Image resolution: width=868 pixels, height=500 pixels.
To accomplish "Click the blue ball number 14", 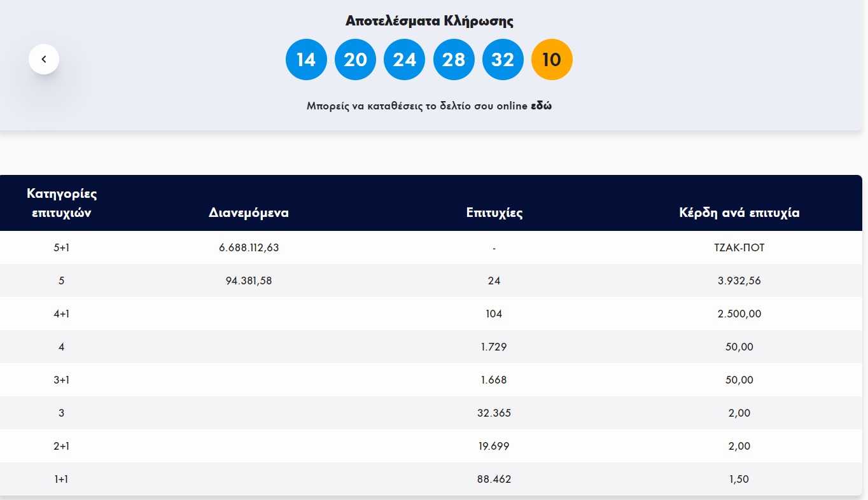I will [306, 60].
